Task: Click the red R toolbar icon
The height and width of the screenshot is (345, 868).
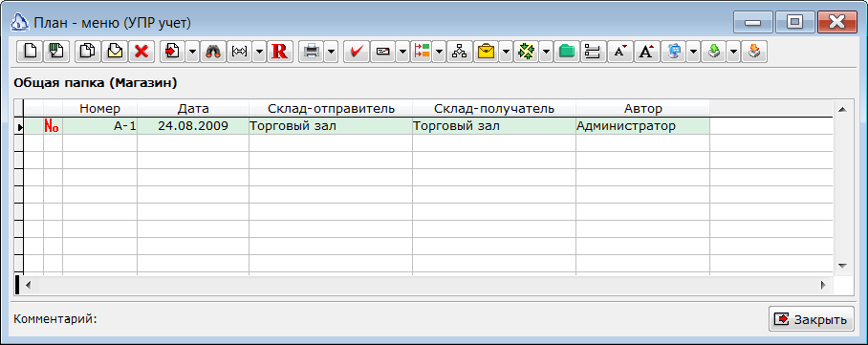Action: point(280,52)
